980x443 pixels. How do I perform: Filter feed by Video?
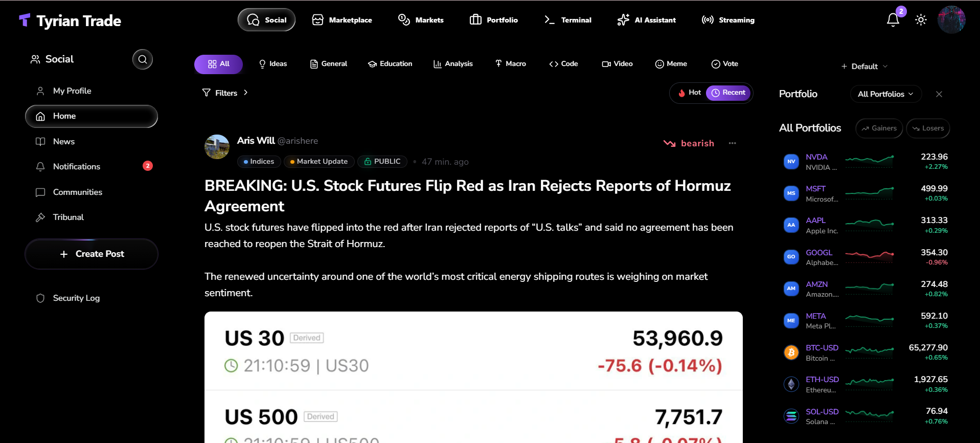(x=618, y=64)
